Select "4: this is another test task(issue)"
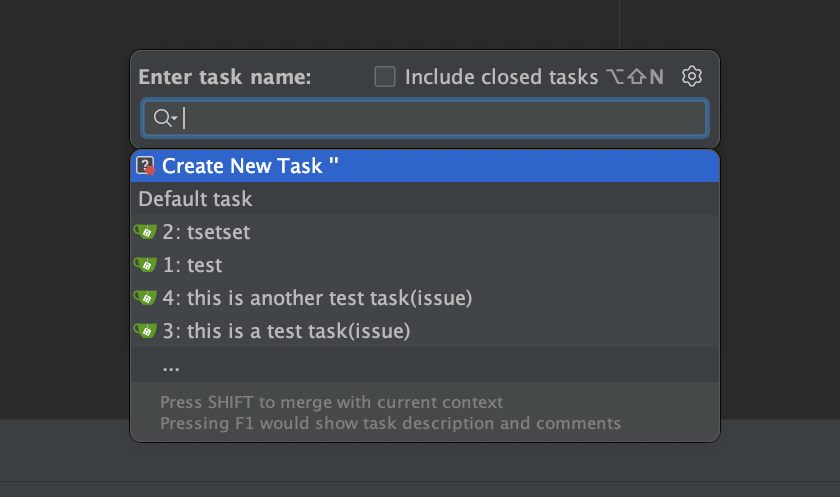The image size is (840, 497). point(317,298)
